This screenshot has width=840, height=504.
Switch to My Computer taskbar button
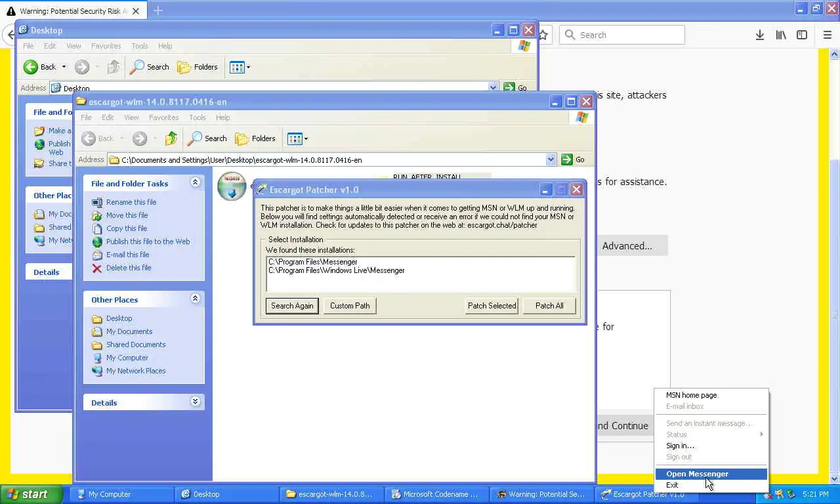tap(121, 494)
